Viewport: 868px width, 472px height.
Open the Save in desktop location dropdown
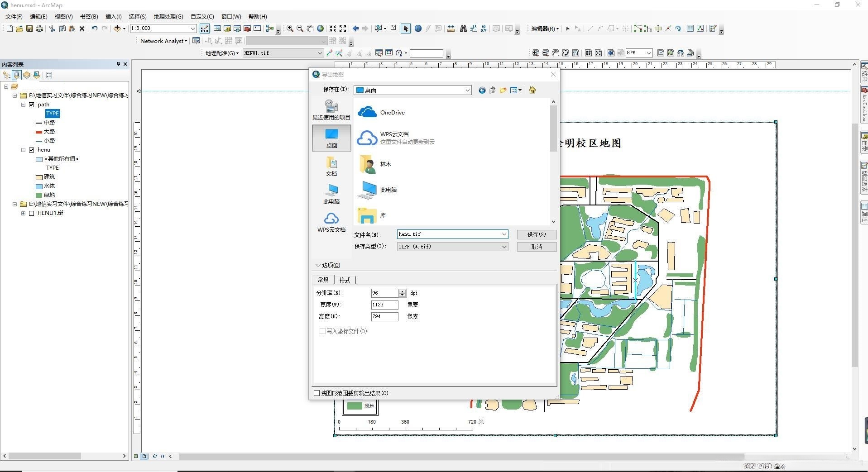pyautogui.click(x=467, y=90)
